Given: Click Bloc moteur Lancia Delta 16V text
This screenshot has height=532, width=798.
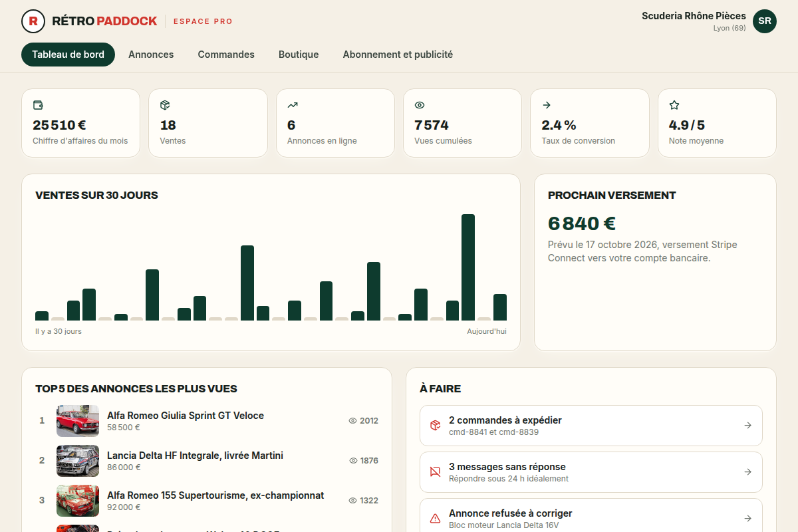Looking at the screenshot, I should pos(503,525).
